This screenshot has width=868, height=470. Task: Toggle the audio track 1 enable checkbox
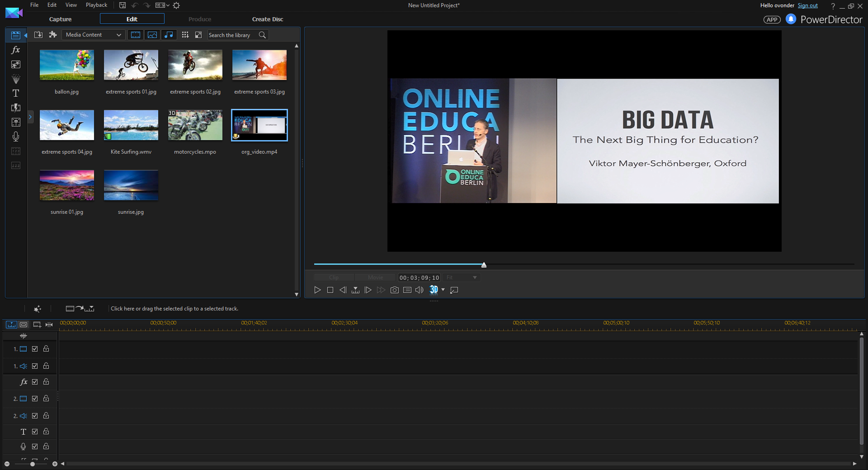point(35,366)
